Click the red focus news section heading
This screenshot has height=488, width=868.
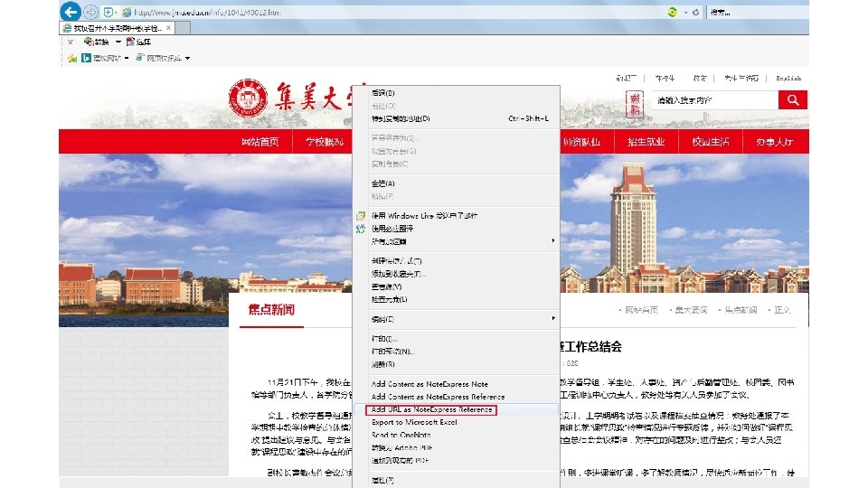pyautogui.click(x=271, y=310)
